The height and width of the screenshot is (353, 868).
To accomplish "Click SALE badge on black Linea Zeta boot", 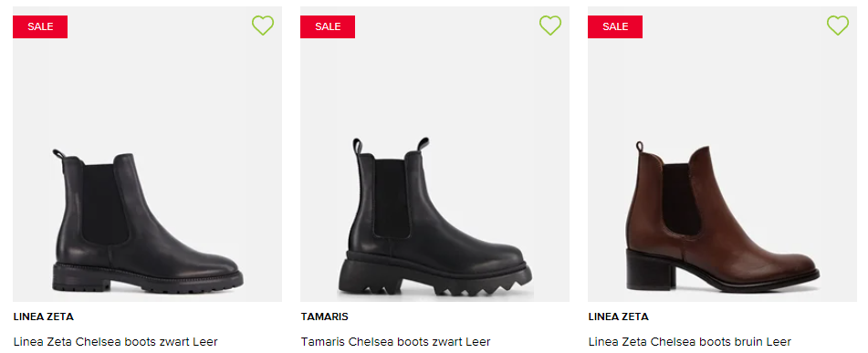I will 40,26.
